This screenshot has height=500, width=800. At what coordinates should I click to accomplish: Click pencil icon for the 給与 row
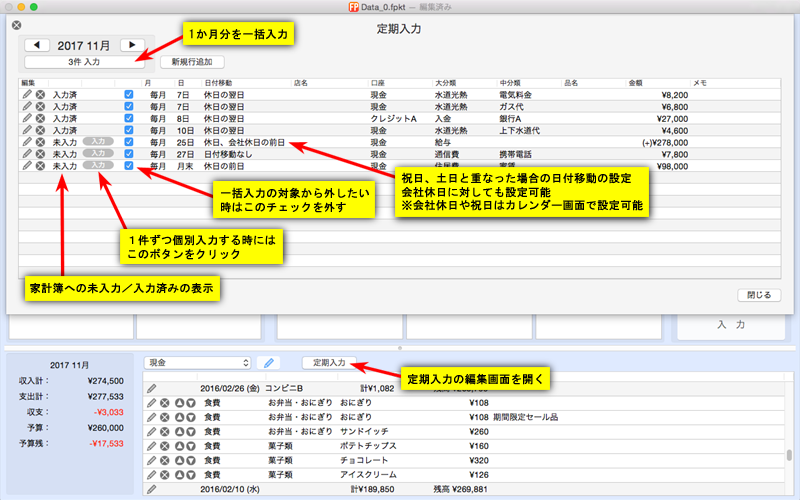tap(26, 142)
